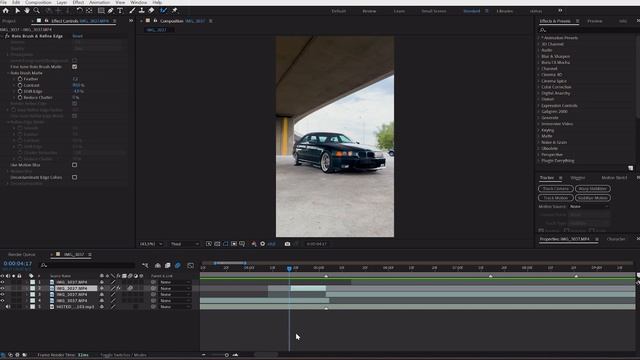Expand Blur & Sharpen effects category
This screenshot has width=640, height=360.
539,56
